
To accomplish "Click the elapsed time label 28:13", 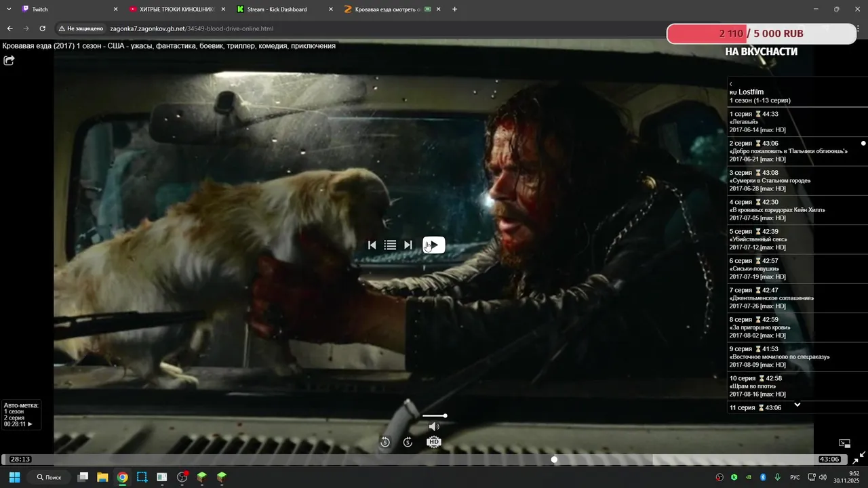I will pos(20,460).
